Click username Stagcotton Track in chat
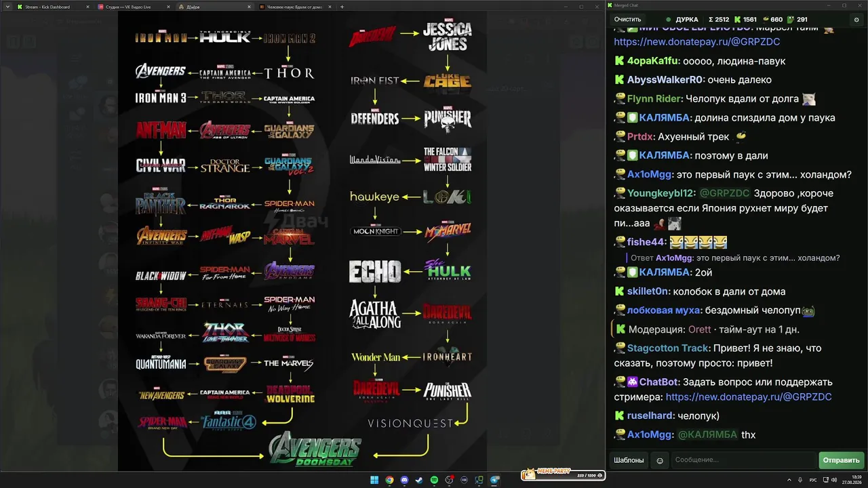 668,348
